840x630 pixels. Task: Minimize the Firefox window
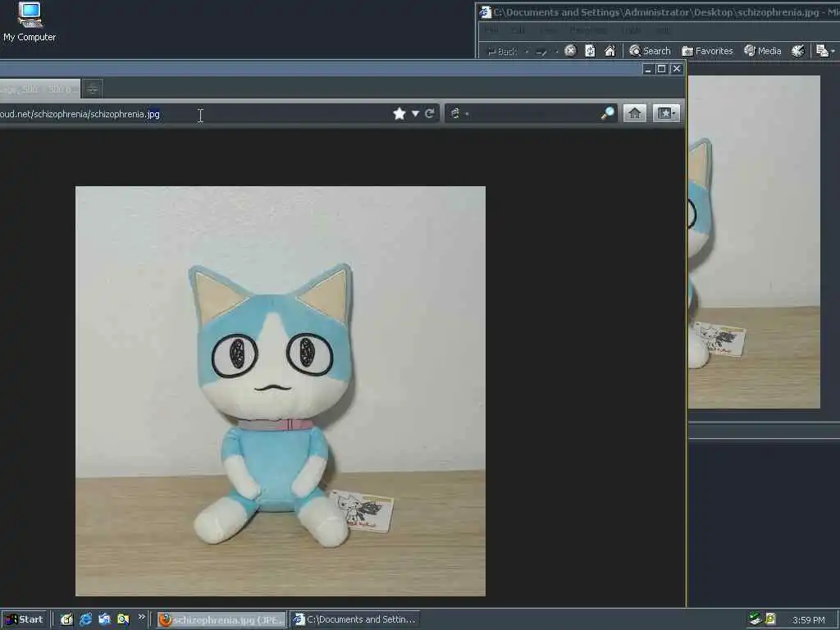pyautogui.click(x=648, y=69)
